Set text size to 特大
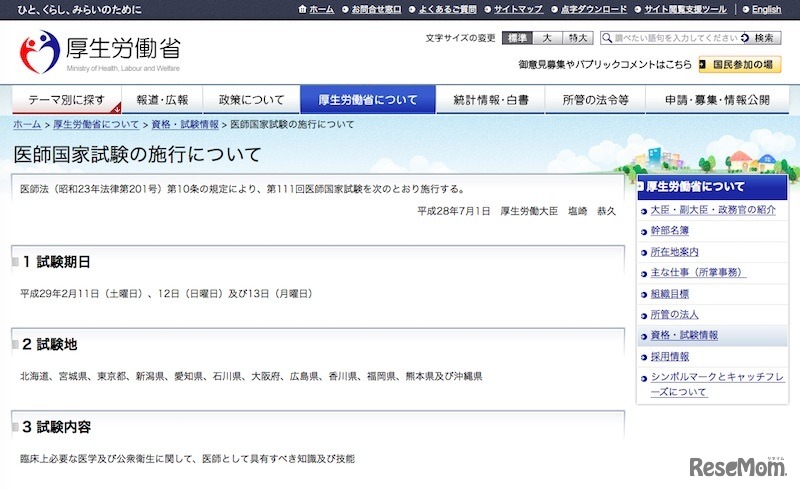 578,38
